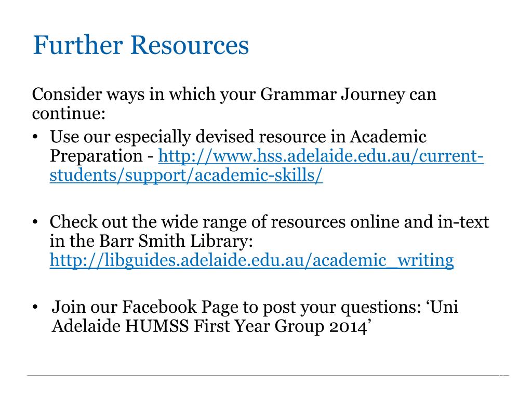The image size is (532, 399).
Task: Click the text 'Adelaide HUMSS First Year Group 2014'
Action: tap(209, 326)
